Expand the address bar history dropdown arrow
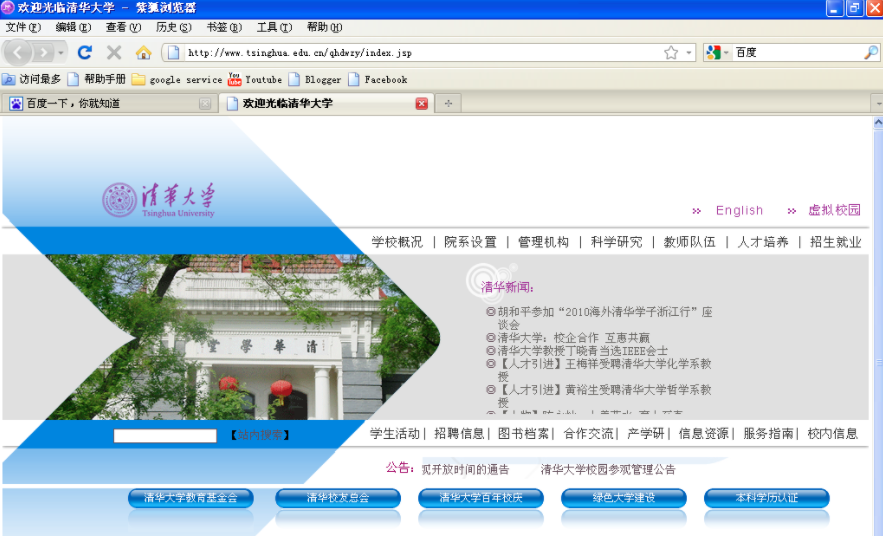 (688, 53)
